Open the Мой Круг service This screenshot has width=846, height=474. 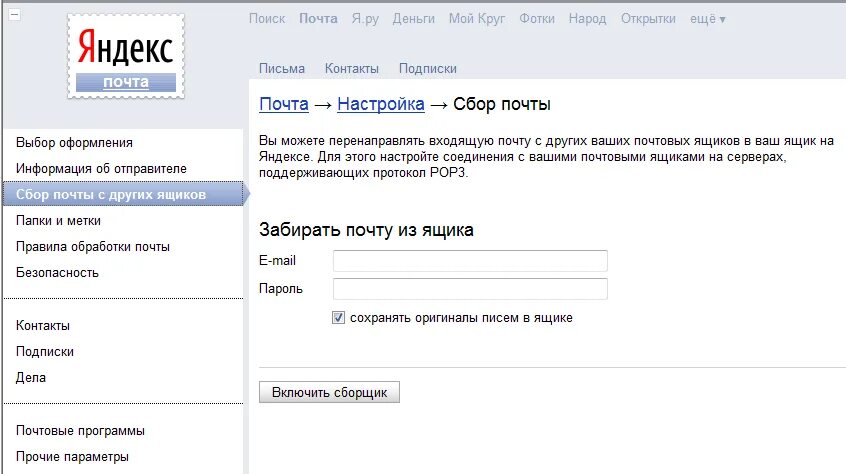tap(477, 19)
